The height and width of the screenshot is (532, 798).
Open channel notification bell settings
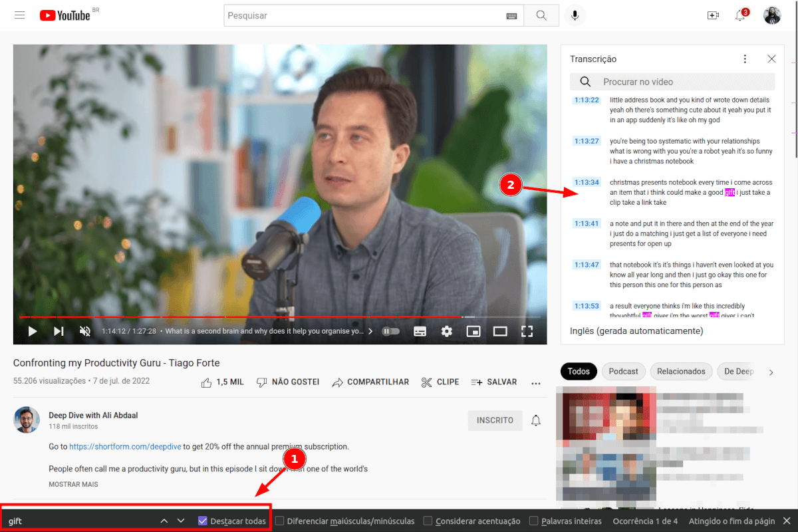tap(536, 420)
